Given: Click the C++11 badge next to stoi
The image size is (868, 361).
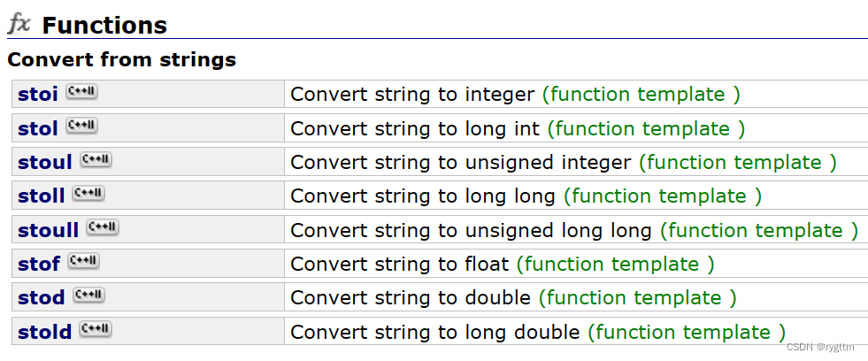Looking at the screenshot, I should point(81,92).
